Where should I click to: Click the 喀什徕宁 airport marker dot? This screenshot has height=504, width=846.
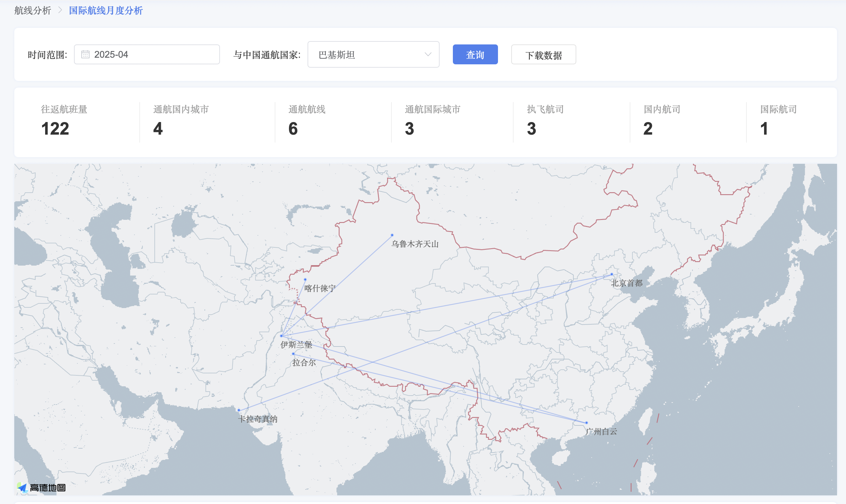(305, 280)
